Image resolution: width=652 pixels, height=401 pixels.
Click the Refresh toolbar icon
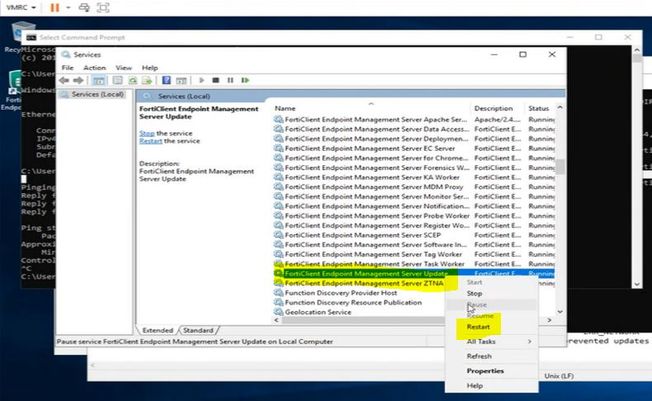point(132,80)
